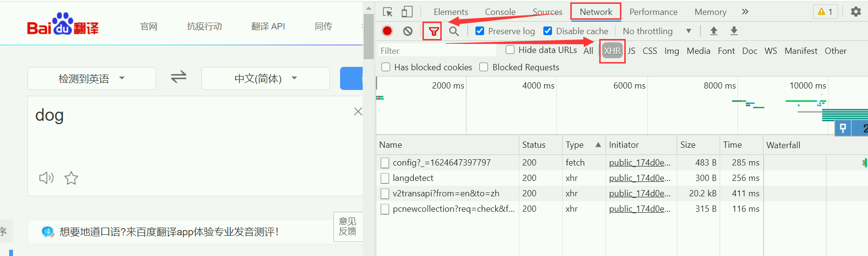Check the config?_=1624647397797 row checkbox

(385, 163)
